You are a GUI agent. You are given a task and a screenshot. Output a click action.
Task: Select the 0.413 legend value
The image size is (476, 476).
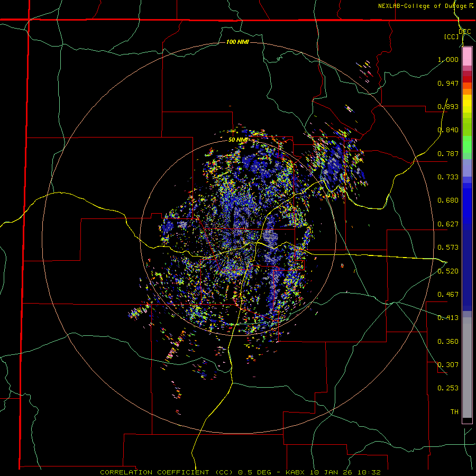tap(448, 318)
